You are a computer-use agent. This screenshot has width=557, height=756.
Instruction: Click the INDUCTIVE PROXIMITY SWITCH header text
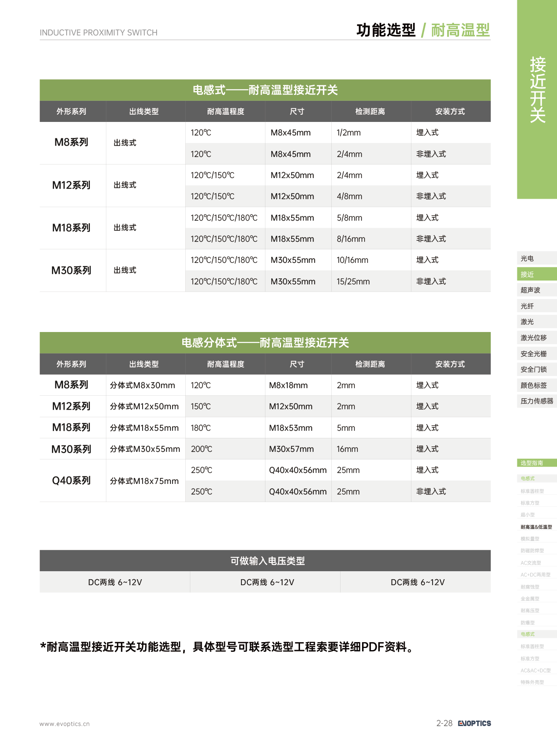[x=98, y=32]
